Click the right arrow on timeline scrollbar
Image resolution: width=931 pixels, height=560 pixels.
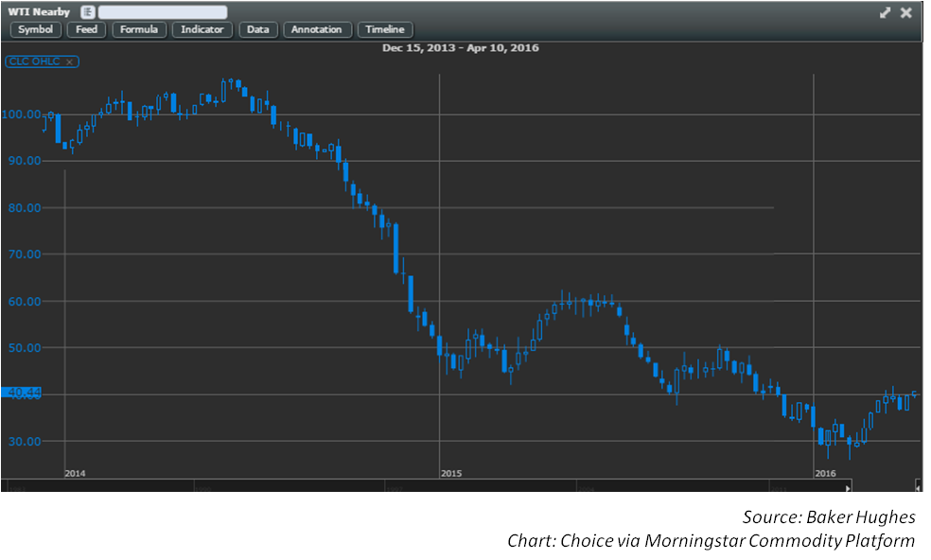coord(848,488)
